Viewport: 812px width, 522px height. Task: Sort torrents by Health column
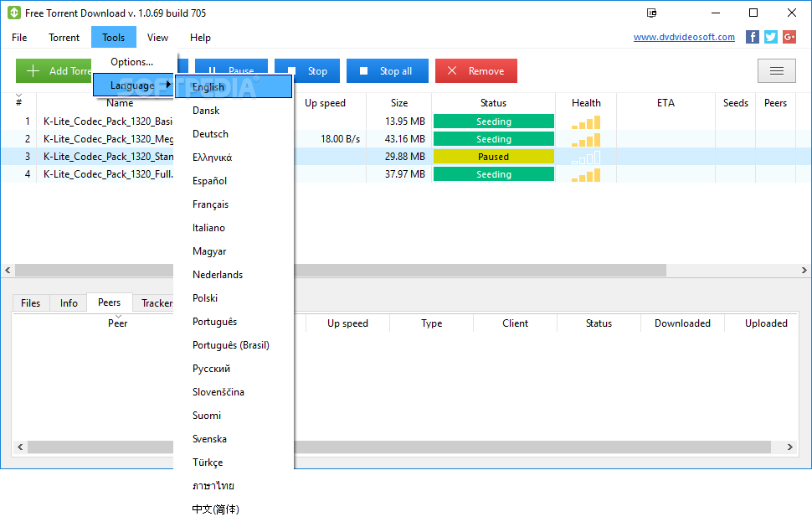(x=586, y=102)
